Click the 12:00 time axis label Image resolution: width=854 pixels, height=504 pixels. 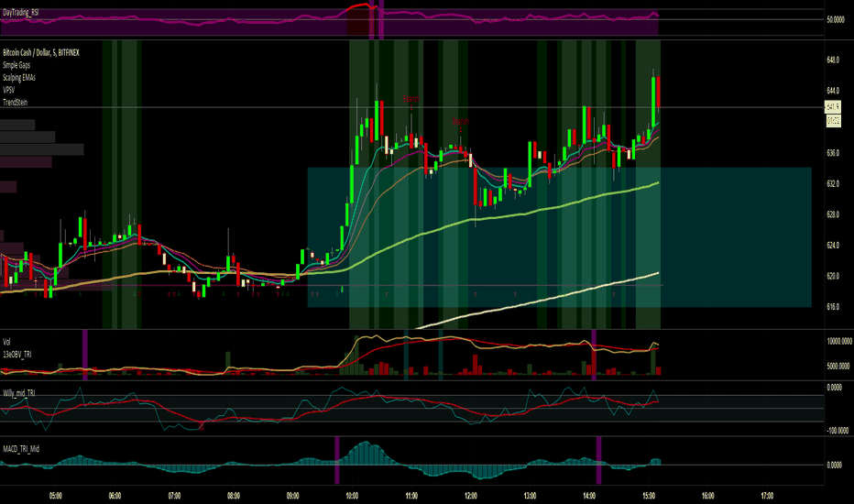coord(471,496)
